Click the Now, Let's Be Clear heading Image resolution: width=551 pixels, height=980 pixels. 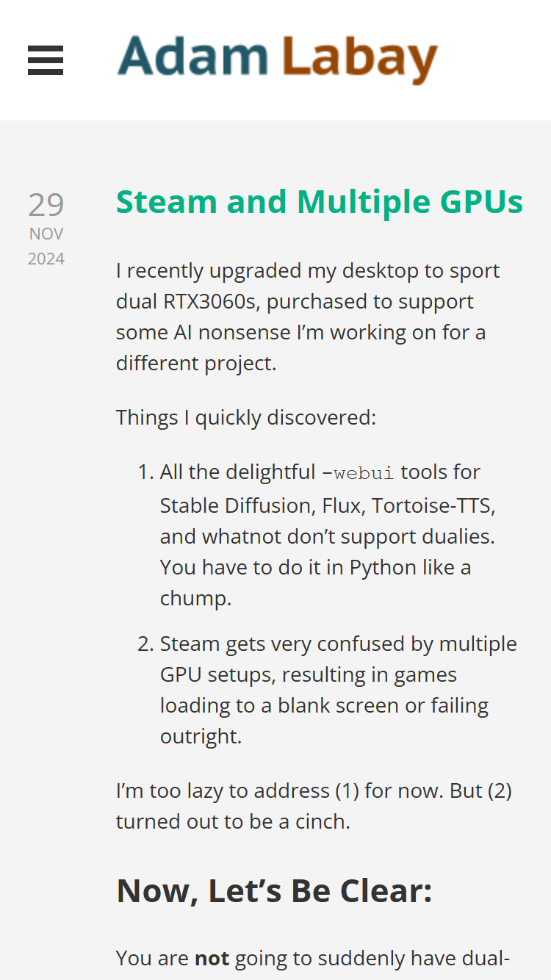(x=274, y=890)
